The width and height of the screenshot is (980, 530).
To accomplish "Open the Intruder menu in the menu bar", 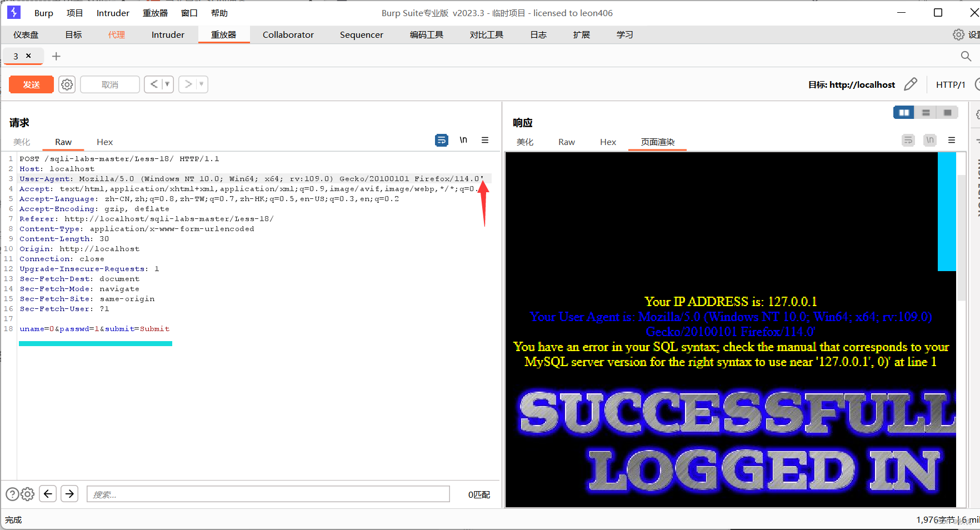I will pyautogui.click(x=113, y=13).
